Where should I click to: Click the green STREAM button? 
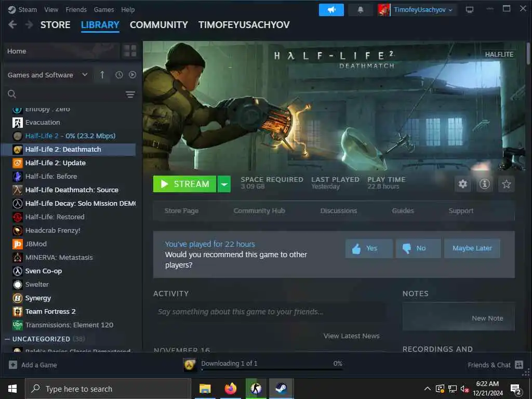[184, 184]
